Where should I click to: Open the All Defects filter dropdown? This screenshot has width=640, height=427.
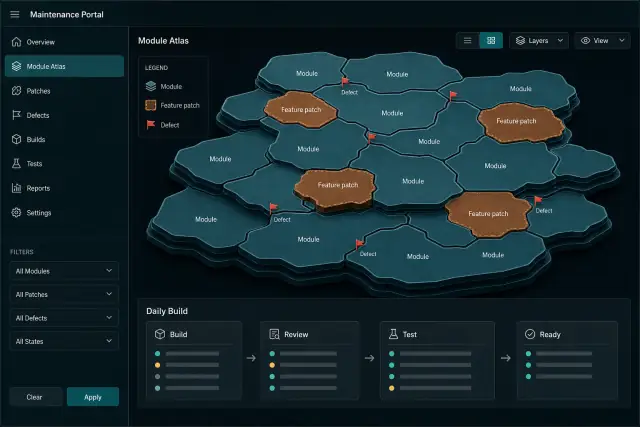point(64,318)
